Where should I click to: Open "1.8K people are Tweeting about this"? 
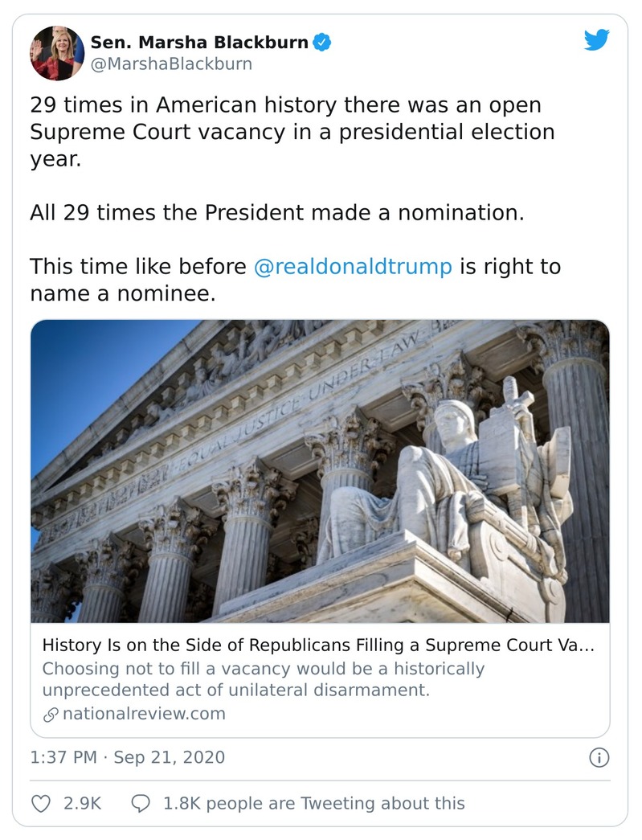(313, 803)
